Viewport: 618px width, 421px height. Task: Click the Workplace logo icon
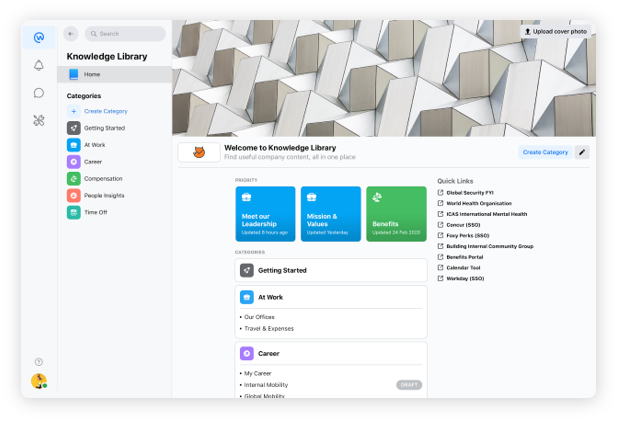[x=39, y=37]
